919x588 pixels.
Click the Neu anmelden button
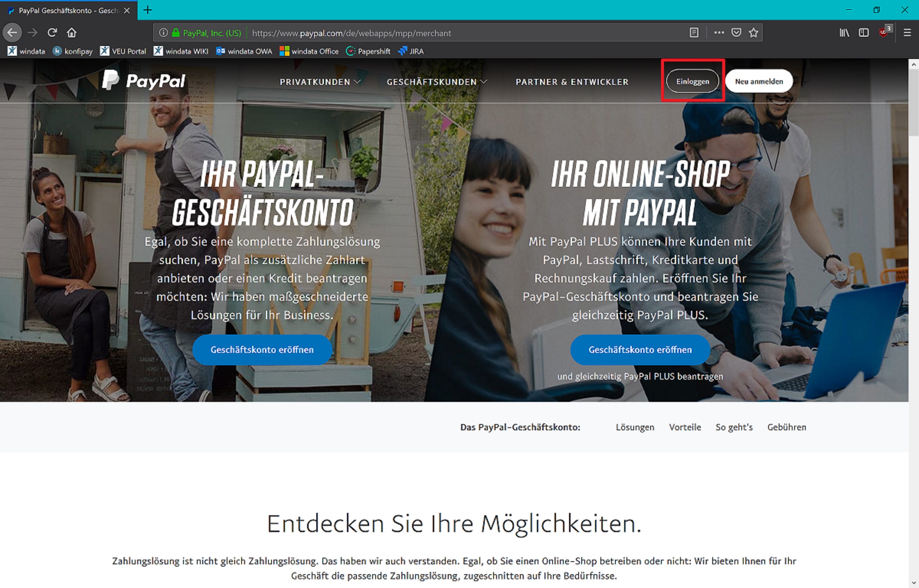[759, 81]
